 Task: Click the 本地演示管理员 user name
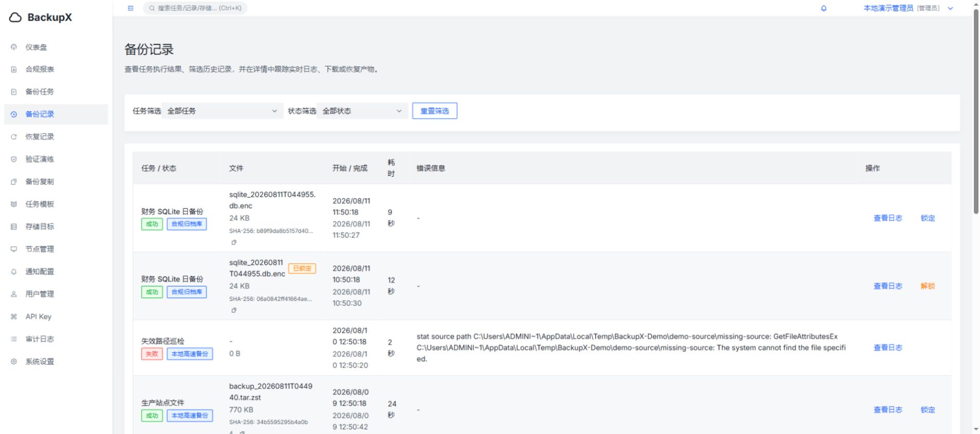click(x=888, y=8)
